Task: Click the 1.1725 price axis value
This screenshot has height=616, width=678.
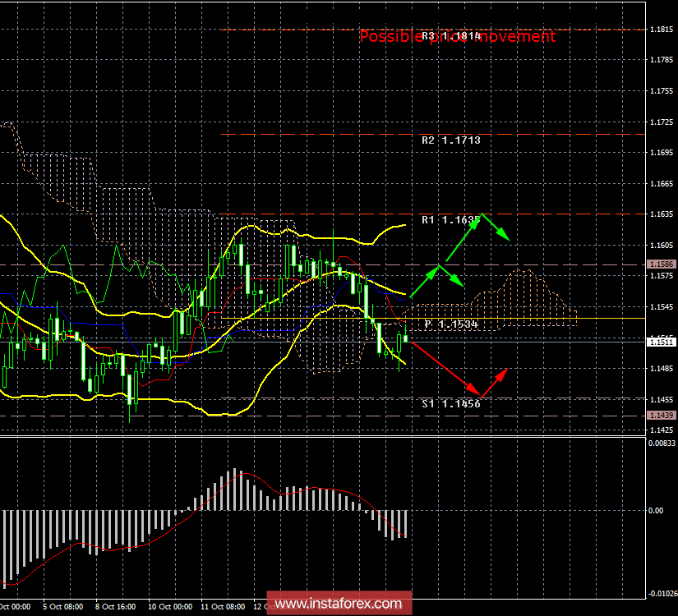Action: point(662,122)
